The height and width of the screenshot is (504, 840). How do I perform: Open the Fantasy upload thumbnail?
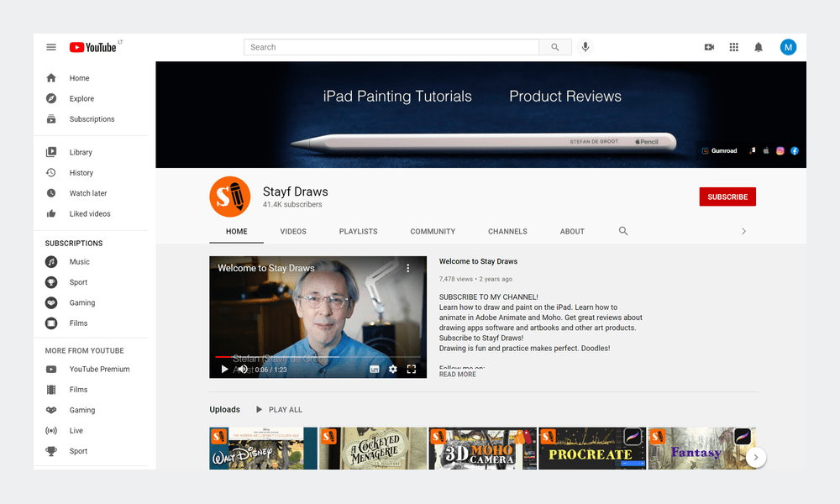click(x=701, y=449)
